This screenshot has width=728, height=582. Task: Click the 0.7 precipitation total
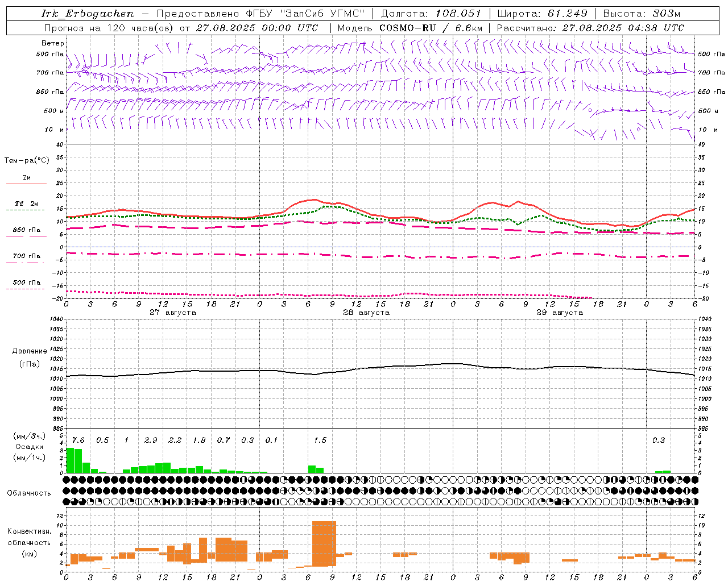click(x=224, y=440)
